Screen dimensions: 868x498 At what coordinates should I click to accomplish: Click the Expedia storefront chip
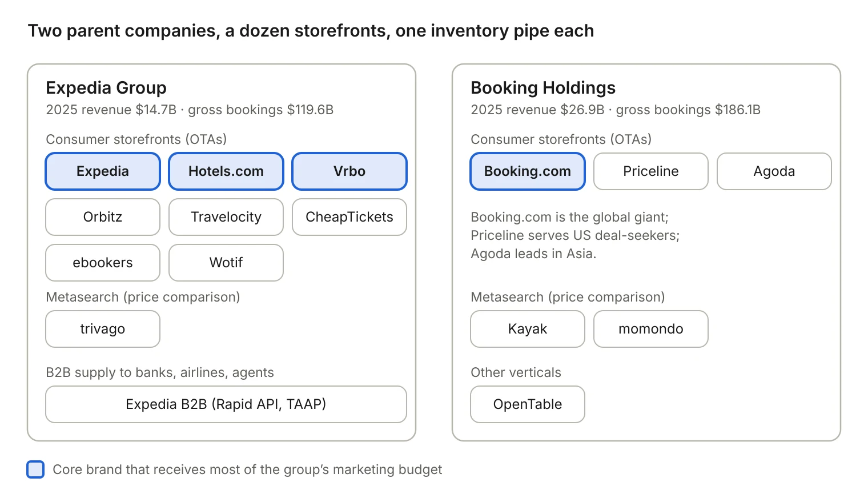[x=103, y=171]
